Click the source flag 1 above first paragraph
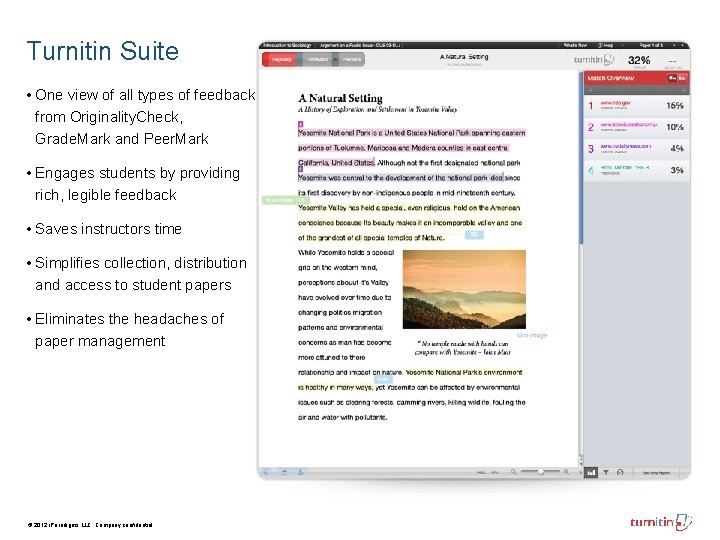Screen dimensions: 720x540 [x=301, y=124]
